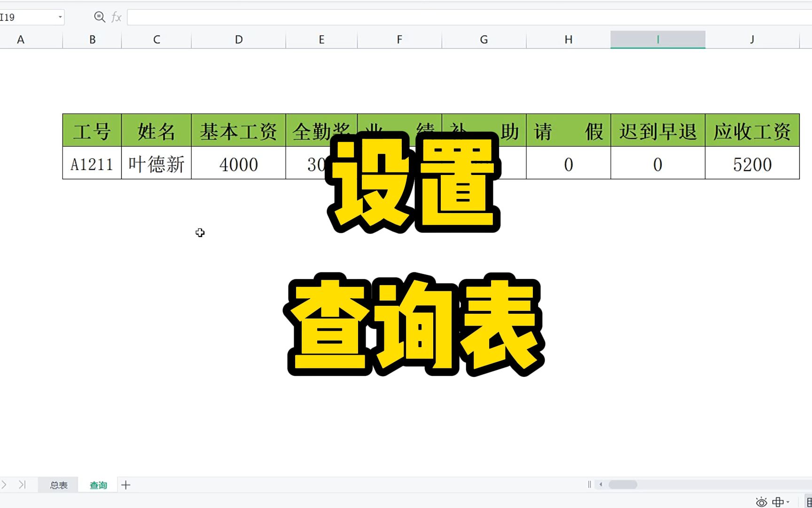Select the cell with value 5200
Image resolution: width=812 pixels, height=508 pixels.
[x=752, y=163]
